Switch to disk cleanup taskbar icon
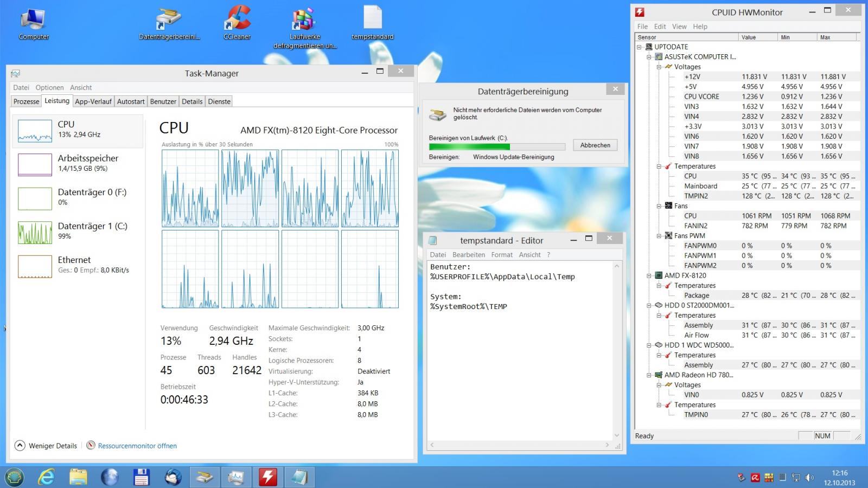The height and width of the screenshot is (488, 868). coord(205,477)
